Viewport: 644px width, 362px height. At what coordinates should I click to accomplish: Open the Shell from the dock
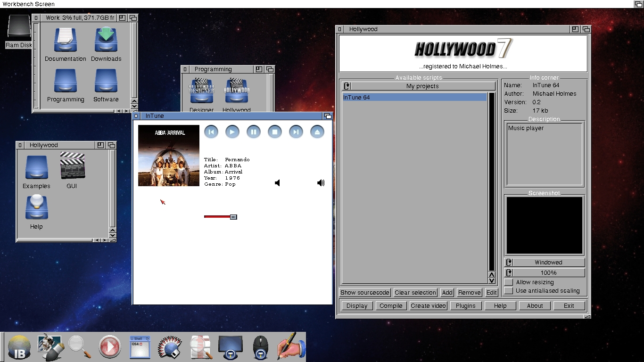click(140, 347)
